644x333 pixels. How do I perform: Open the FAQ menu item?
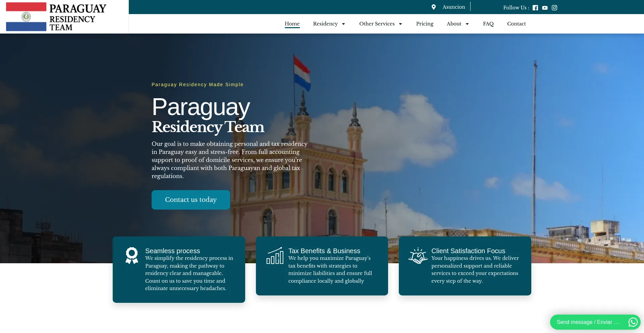click(x=488, y=24)
